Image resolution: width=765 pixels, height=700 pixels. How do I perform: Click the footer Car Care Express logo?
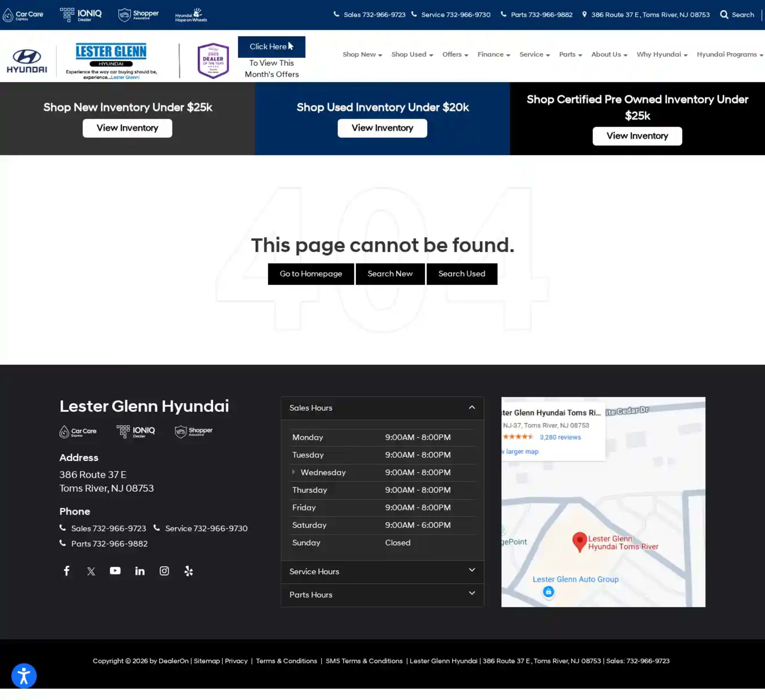coord(78,432)
